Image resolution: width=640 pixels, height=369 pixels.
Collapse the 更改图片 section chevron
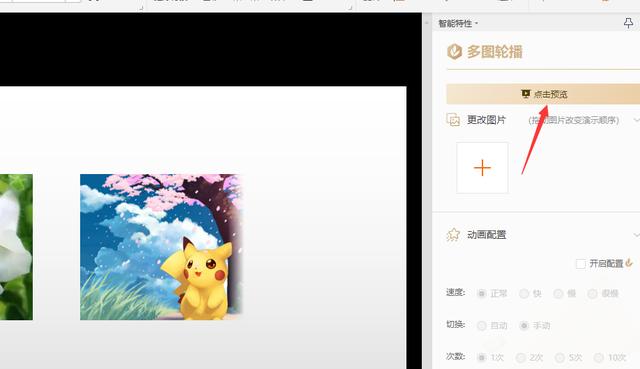(x=636, y=120)
